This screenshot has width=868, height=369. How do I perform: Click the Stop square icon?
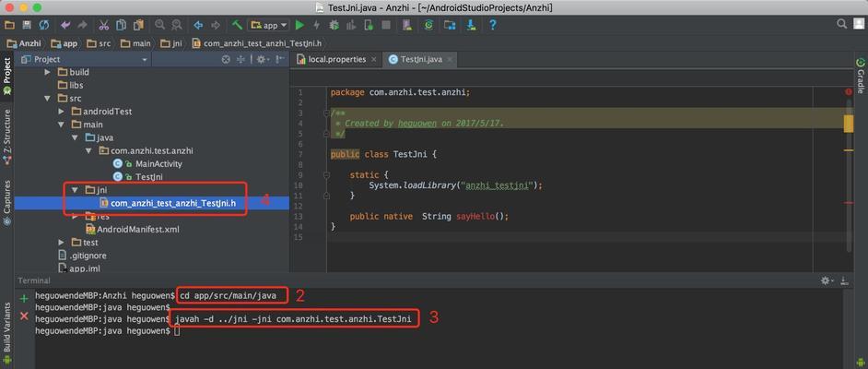(386, 25)
